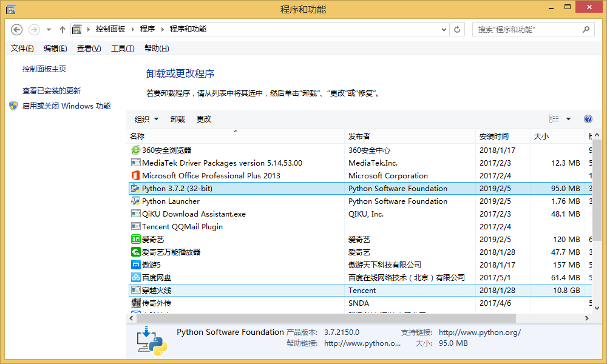The width and height of the screenshot is (607, 364).
Task: Click the 10.8 GB size cell
Action: [566, 291]
